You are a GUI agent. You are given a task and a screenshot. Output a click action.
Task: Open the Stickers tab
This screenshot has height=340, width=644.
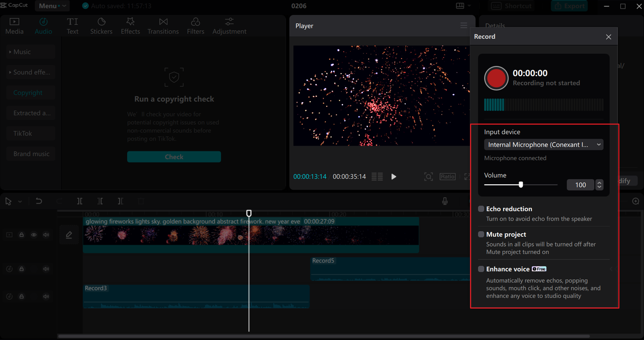pyautogui.click(x=101, y=26)
